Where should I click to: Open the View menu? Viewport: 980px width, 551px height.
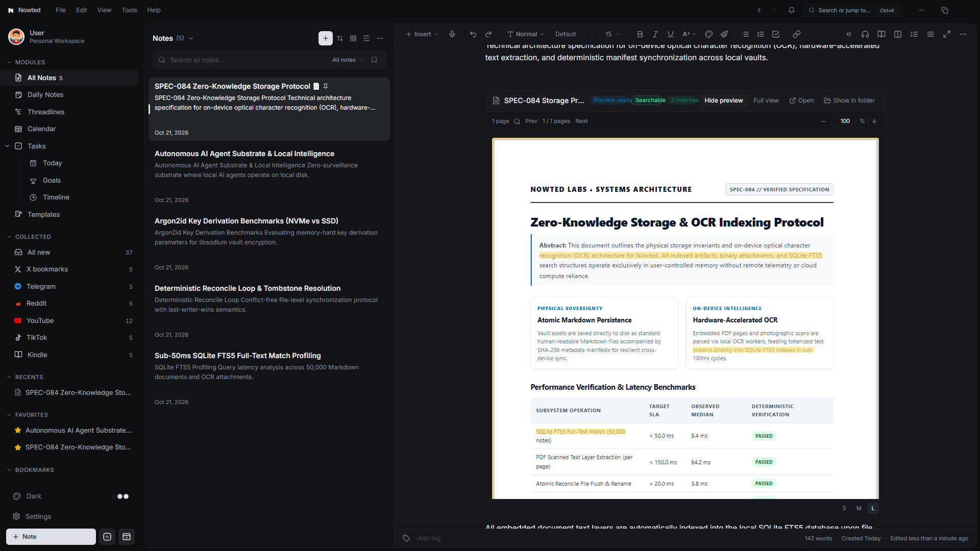pos(104,10)
